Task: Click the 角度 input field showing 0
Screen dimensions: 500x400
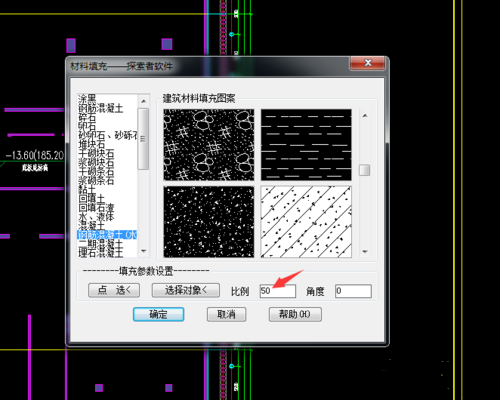Action: (353, 291)
